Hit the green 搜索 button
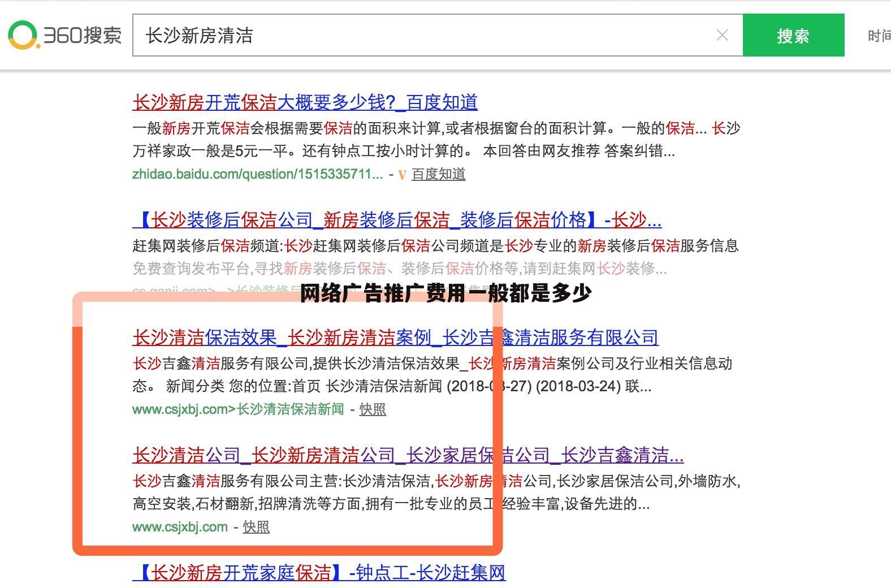The height and width of the screenshot is (588, 891). pyautogui.click(x=793, y=35)
